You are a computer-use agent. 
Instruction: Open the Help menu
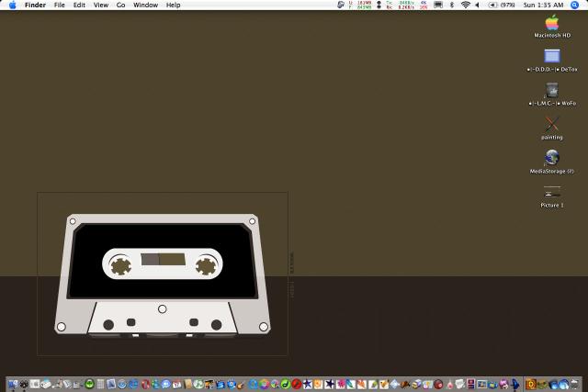(x=174, y=5)
